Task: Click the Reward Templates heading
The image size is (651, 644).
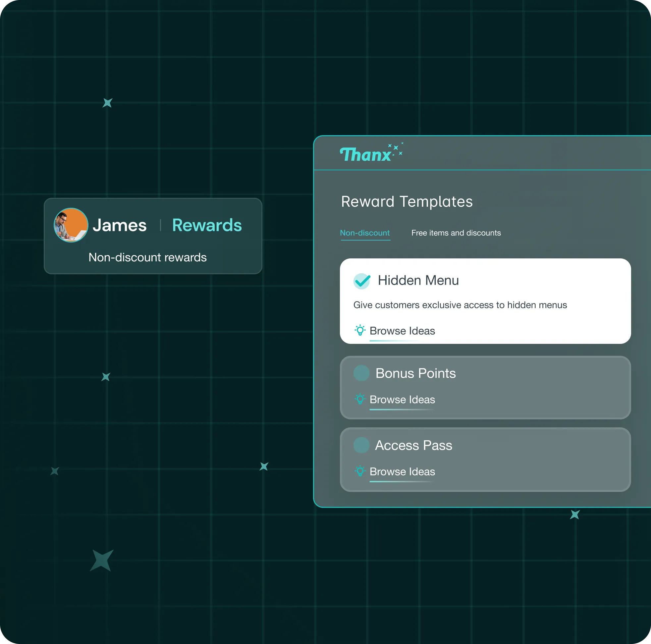Action: tap(407, 201)
